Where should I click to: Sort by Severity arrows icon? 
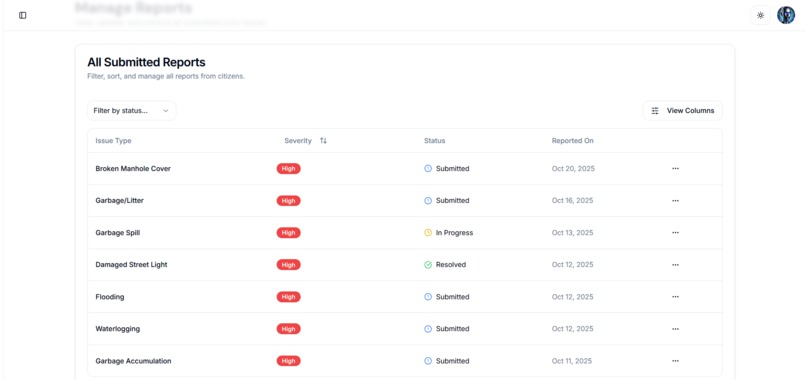pyautogui.click(x=323, y=140)
